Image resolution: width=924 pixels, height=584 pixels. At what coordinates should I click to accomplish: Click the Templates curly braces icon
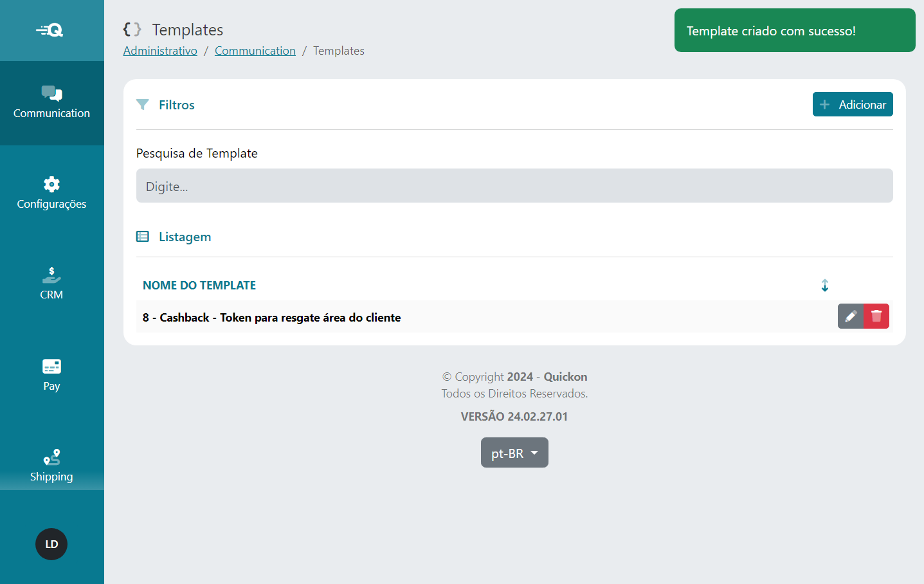132,30
